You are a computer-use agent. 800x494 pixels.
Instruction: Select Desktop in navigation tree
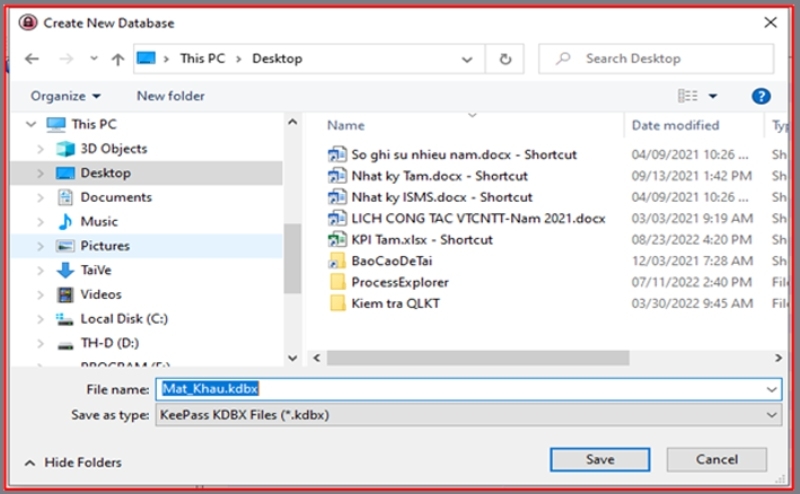point(105,173)
